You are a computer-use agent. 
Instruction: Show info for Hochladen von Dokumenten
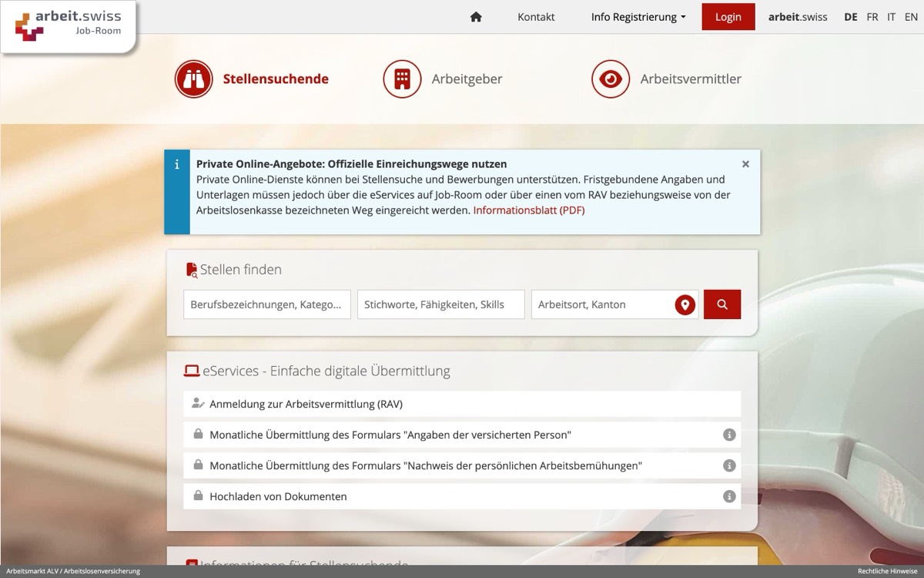click(x=729, y=496)
